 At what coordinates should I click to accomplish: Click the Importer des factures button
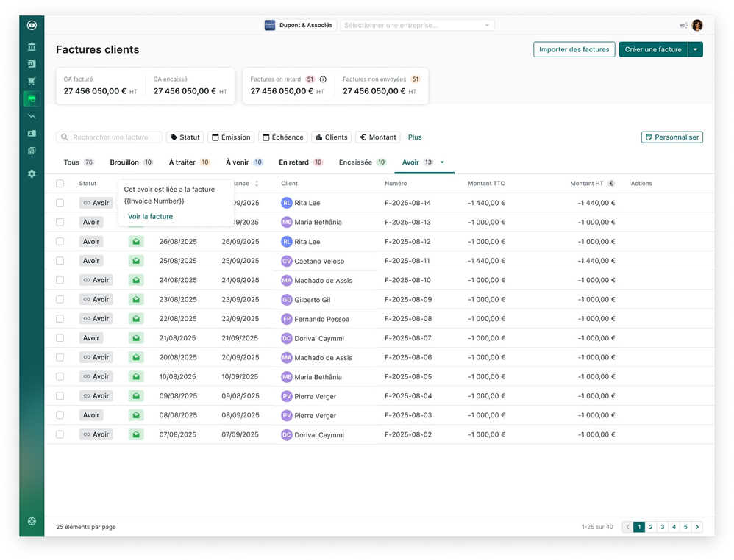point(574,49)
